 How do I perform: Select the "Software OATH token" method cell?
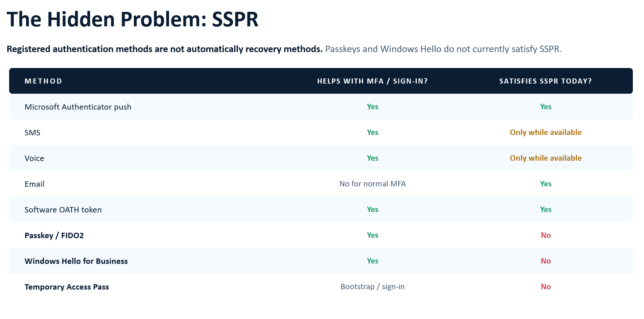coord(63,210)
